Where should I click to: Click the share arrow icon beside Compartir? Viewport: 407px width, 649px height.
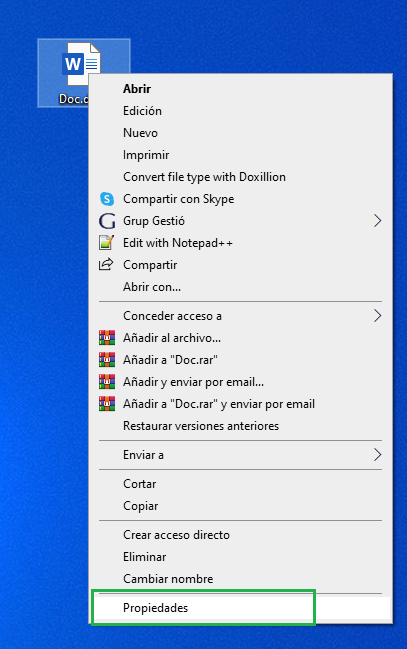(x=106, y=264)
